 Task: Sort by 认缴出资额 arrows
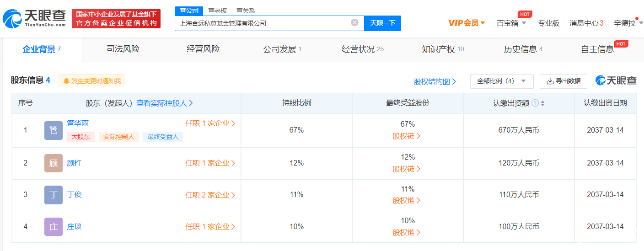coord(542,103)
